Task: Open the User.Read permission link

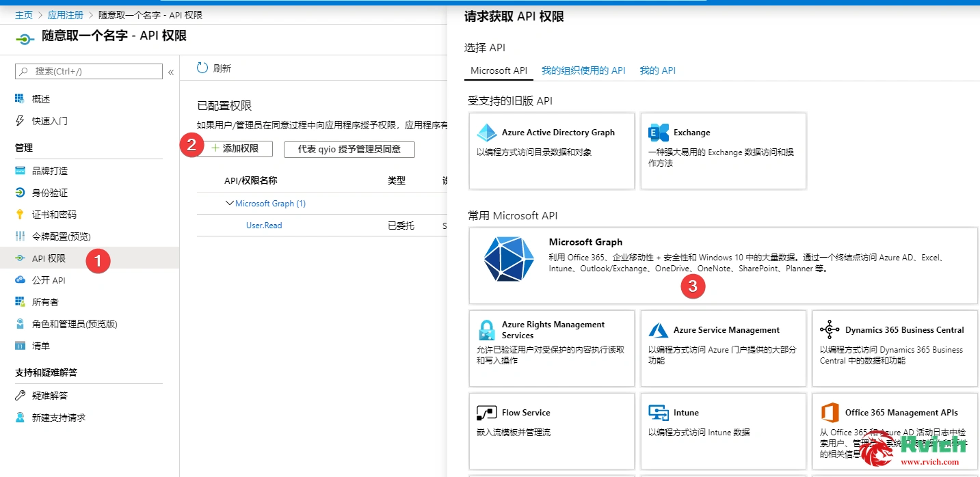Action: (264, 226)
